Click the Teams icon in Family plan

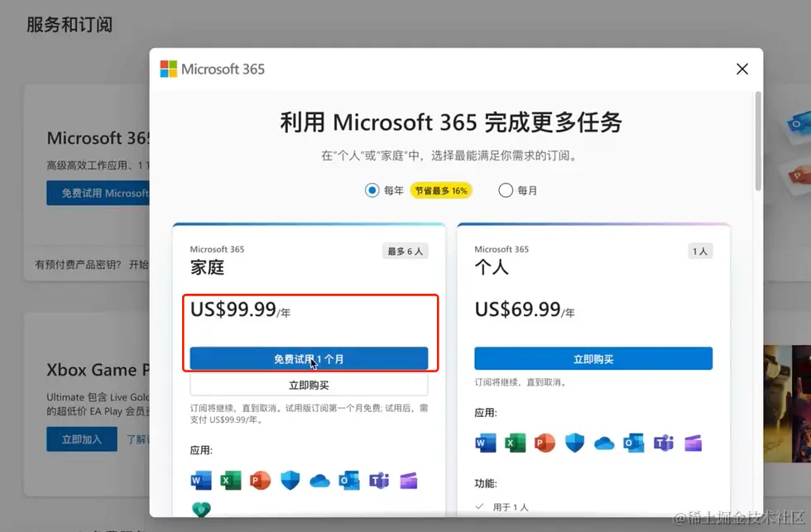(379, 481)
